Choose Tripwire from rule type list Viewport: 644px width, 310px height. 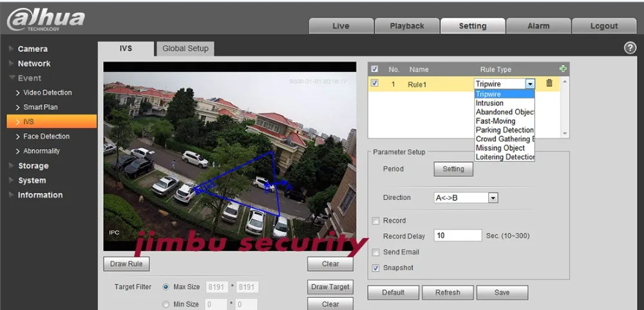tap(504, 94)
